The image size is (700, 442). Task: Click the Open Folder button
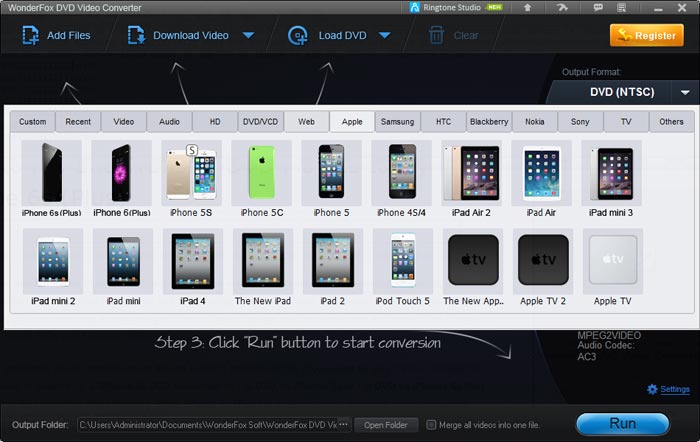pos(386,425)
